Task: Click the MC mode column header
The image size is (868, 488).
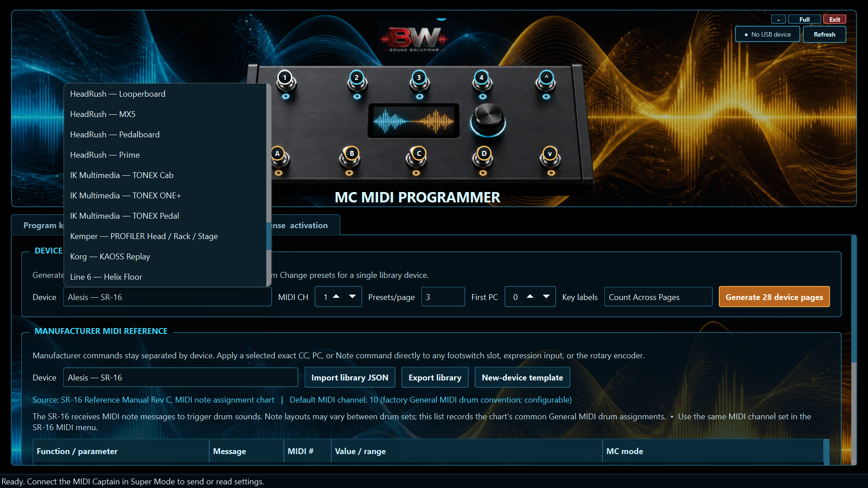Action: coord(713,451)
